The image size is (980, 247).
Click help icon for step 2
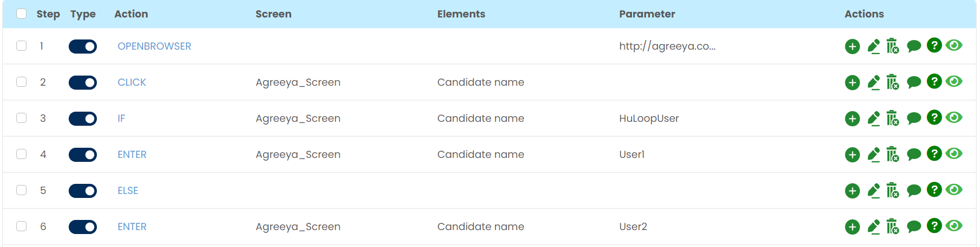point(934,81)
